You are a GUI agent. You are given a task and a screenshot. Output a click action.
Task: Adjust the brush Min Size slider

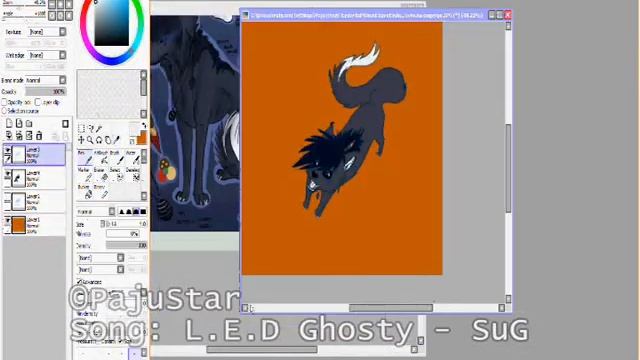tap(123, 234)
